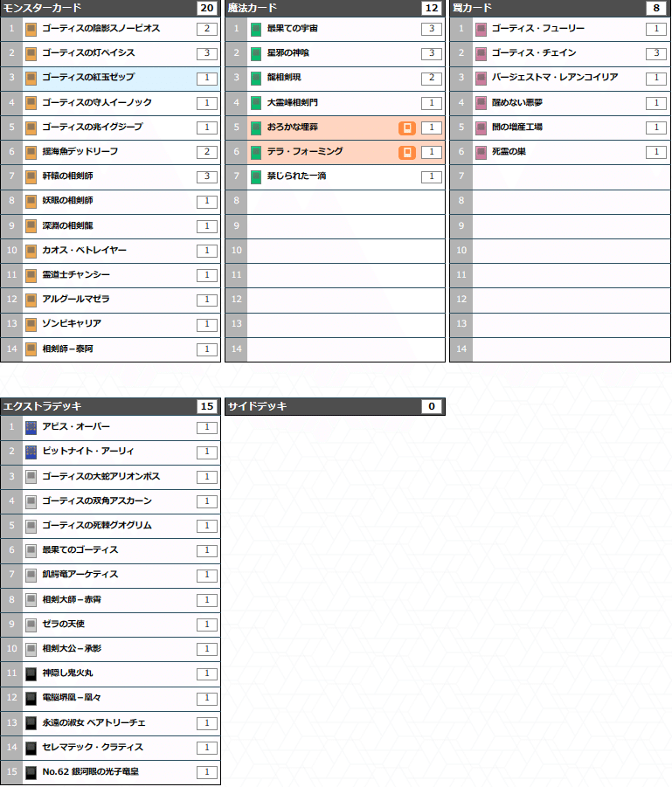Click quantity 3 in the ゴーティスの灯ペイシス row
Screen dimensions: 672x787
coord(207,53)
